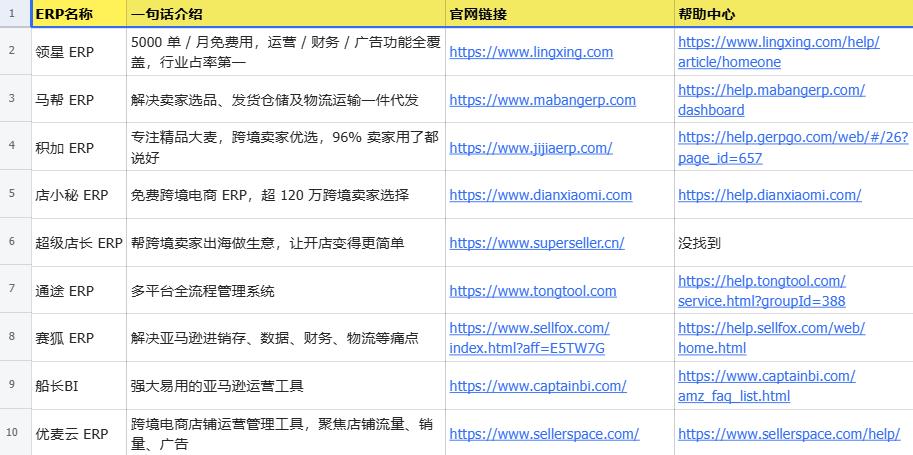913x455 pixels.
Task: Select the '马帮 ERP' cell
Action: point(79,99)
